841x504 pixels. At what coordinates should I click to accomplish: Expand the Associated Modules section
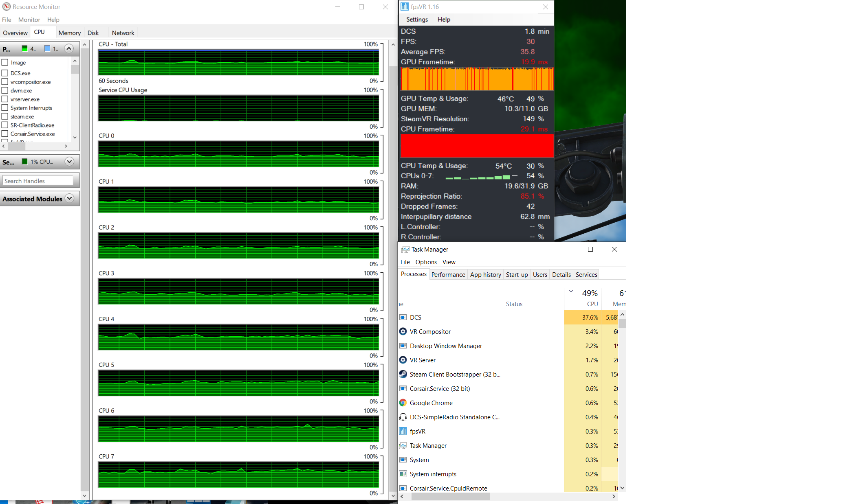click(x=69, y=198)
